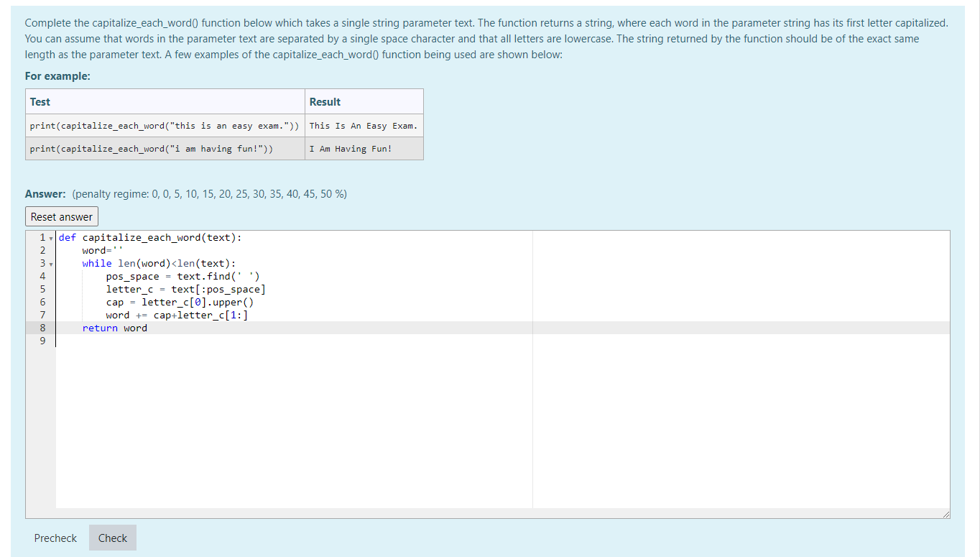This screenshot has width=980, height=557.
Task: Click the result text This Is An Easy Exam.
Action: (364, 126)
